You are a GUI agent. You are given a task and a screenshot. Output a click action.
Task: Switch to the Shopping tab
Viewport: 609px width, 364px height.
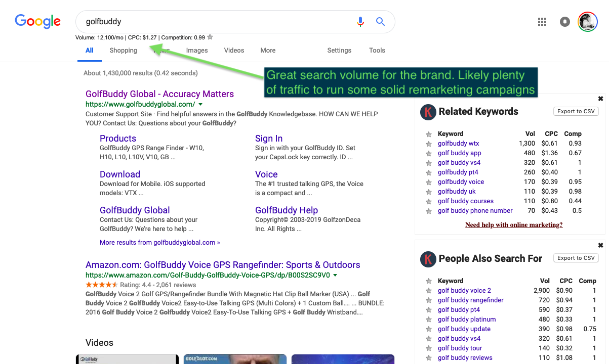124,51
